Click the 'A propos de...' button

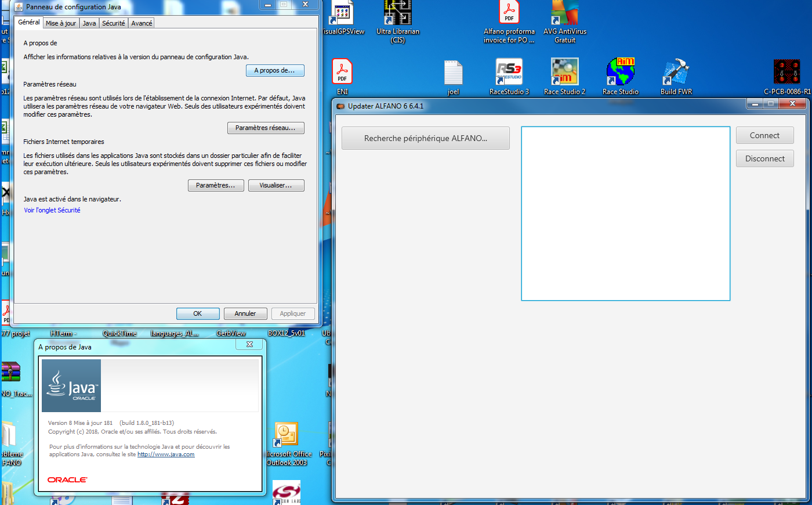click(x=275, y=70)
